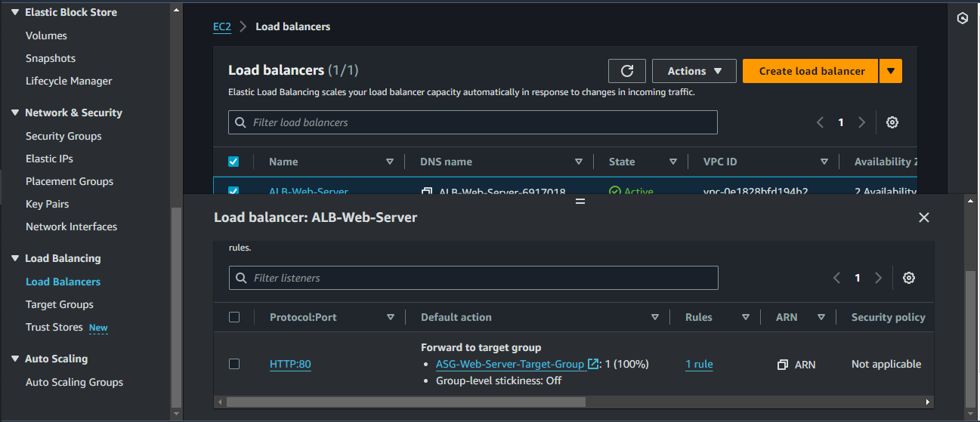Screen dimensions: 980x422
Task: Open the 1 rule link
Action: [x=699, y=364]
